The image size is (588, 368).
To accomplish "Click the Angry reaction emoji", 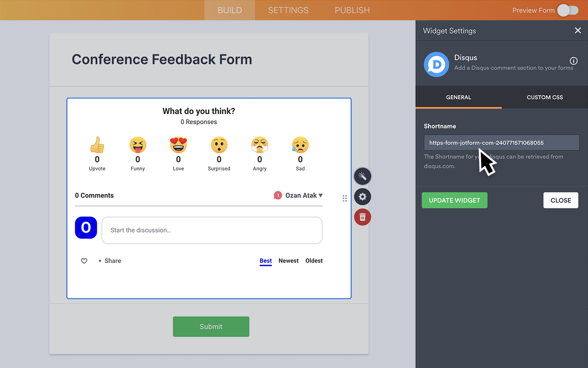I will pyautogui.click(x=260, y=144).
